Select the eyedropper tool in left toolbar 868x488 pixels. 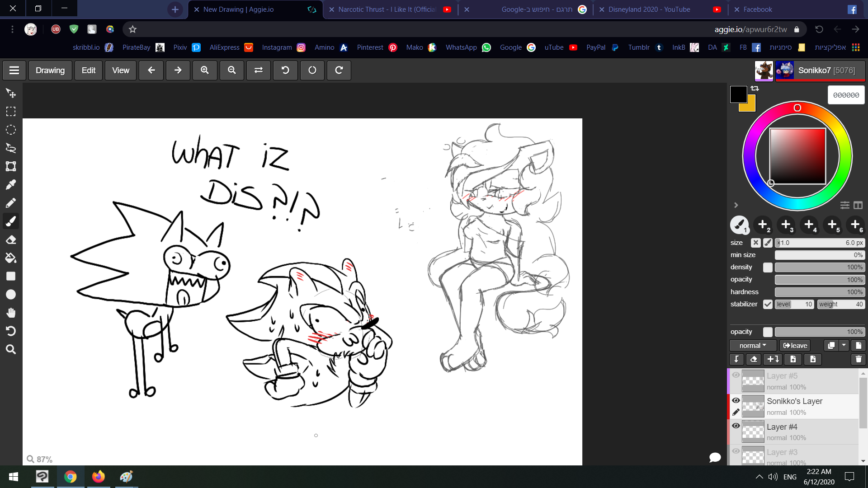pyautogui.click(x=11, y=185)
